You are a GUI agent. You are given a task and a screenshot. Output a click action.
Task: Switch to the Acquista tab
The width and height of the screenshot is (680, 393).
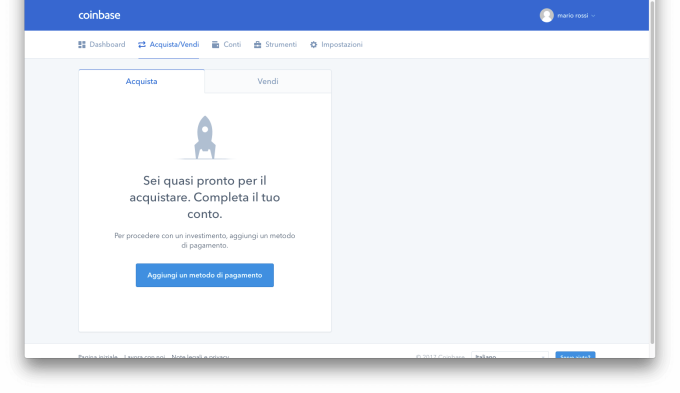tap(141, 81)
